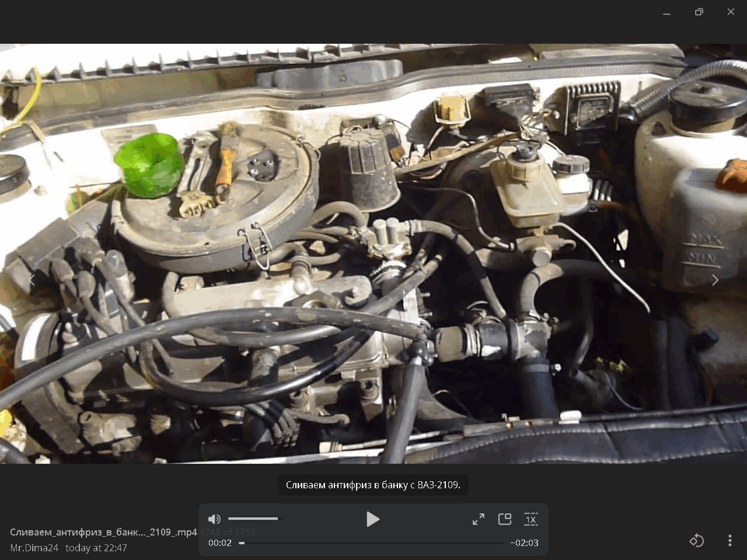The image size is (747, 560).
Task: Go to the previous media item
Action: 32,280
